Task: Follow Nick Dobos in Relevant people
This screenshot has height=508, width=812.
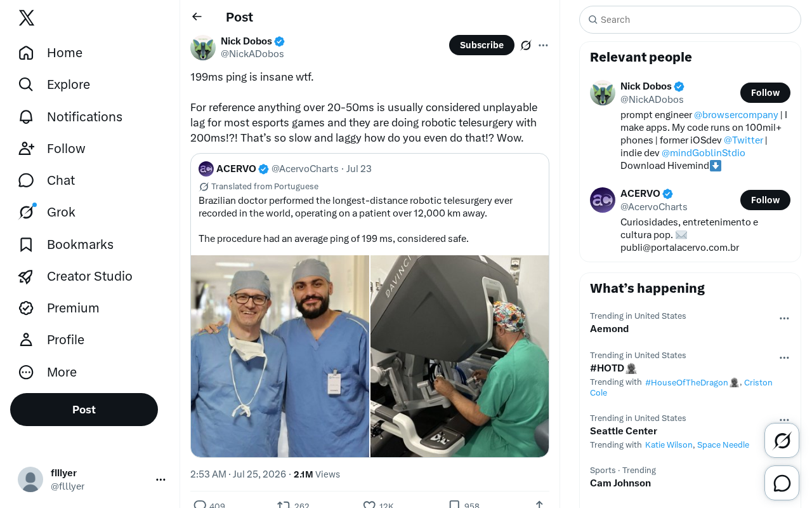Action: [765, 93]
